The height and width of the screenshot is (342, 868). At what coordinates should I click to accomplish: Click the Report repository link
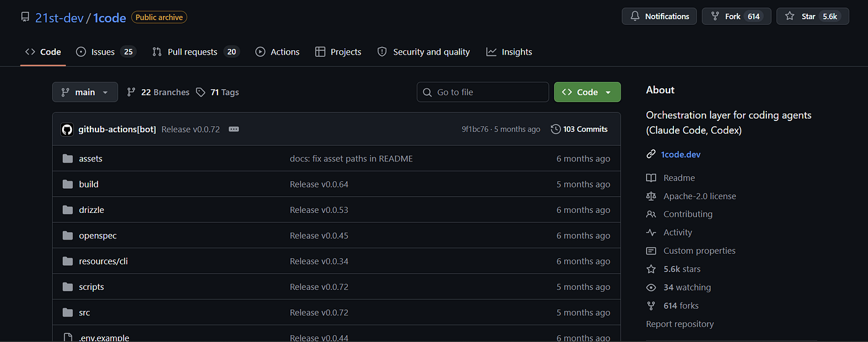[680, 324]
